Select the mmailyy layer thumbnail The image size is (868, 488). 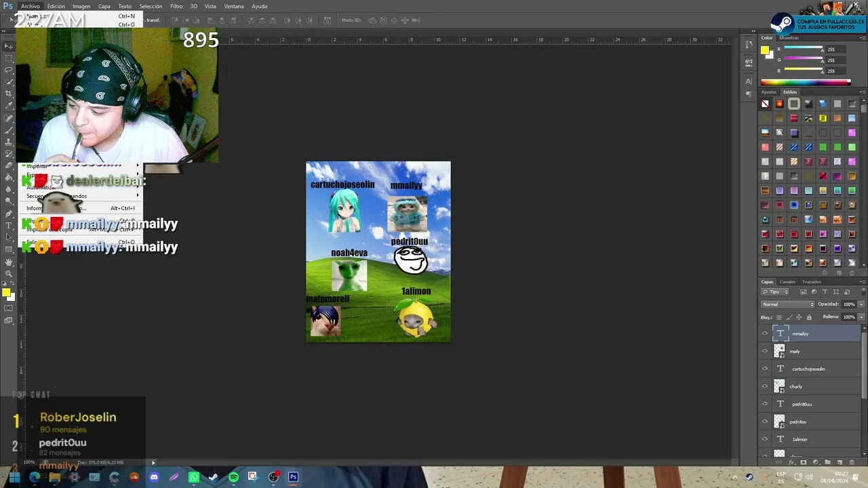(x=780, y=333)
